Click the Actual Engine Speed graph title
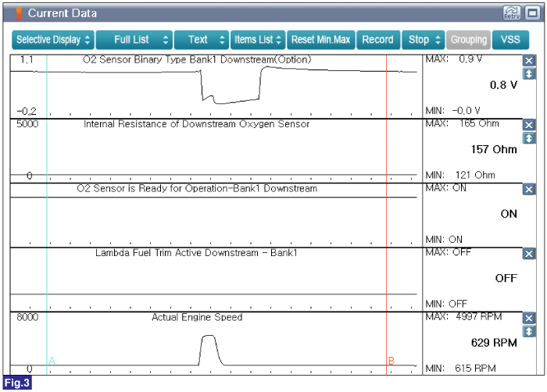547x392 pixels. 197,317
